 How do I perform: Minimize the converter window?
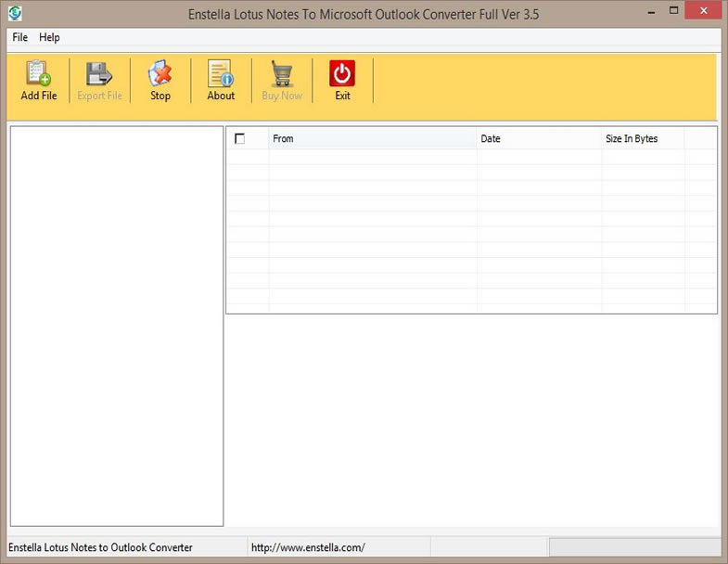[x=653, y=12]
